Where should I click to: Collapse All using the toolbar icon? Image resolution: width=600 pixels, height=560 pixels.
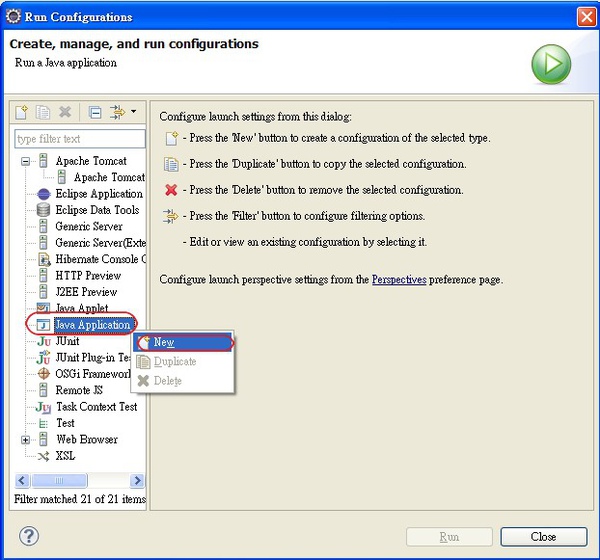(95, 112)
